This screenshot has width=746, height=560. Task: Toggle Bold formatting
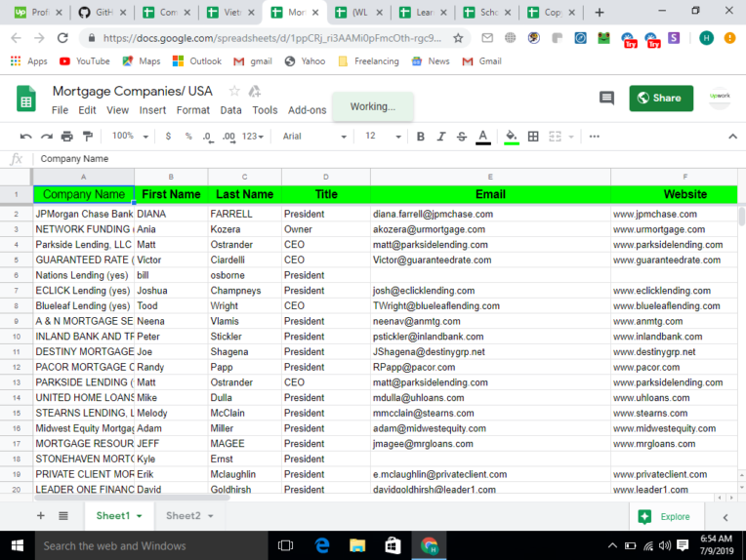coord(421,137)
